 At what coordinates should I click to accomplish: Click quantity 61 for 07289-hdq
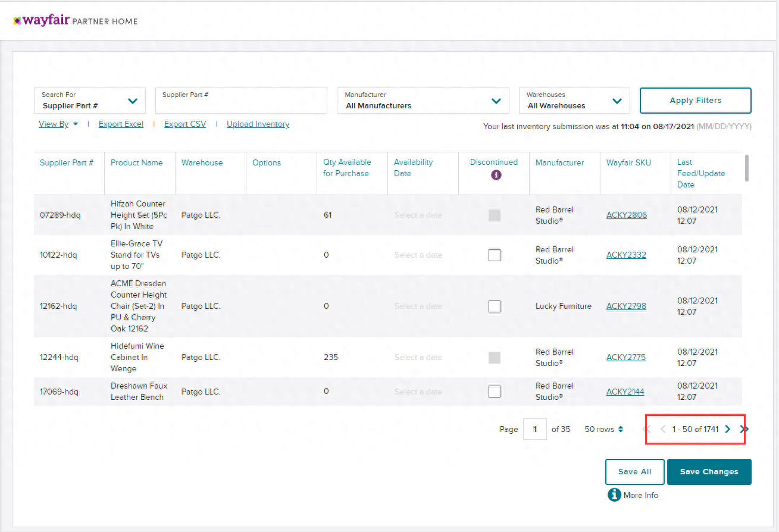click(328, 215)
